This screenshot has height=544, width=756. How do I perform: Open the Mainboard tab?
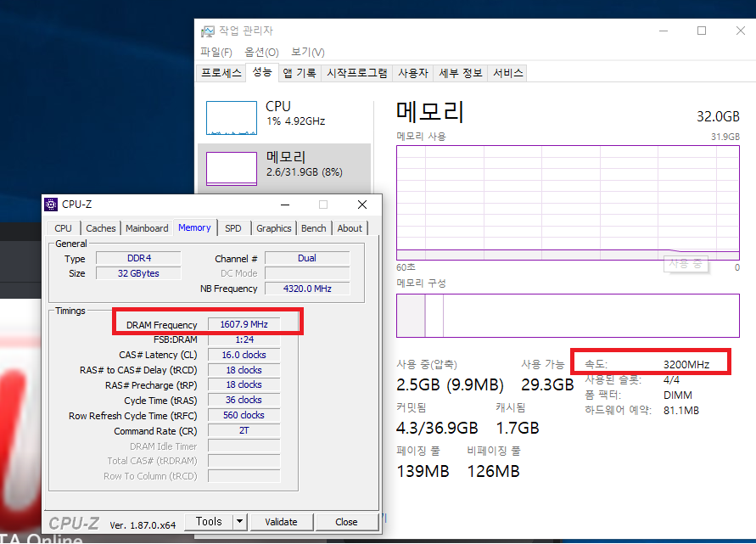point(147,228)
